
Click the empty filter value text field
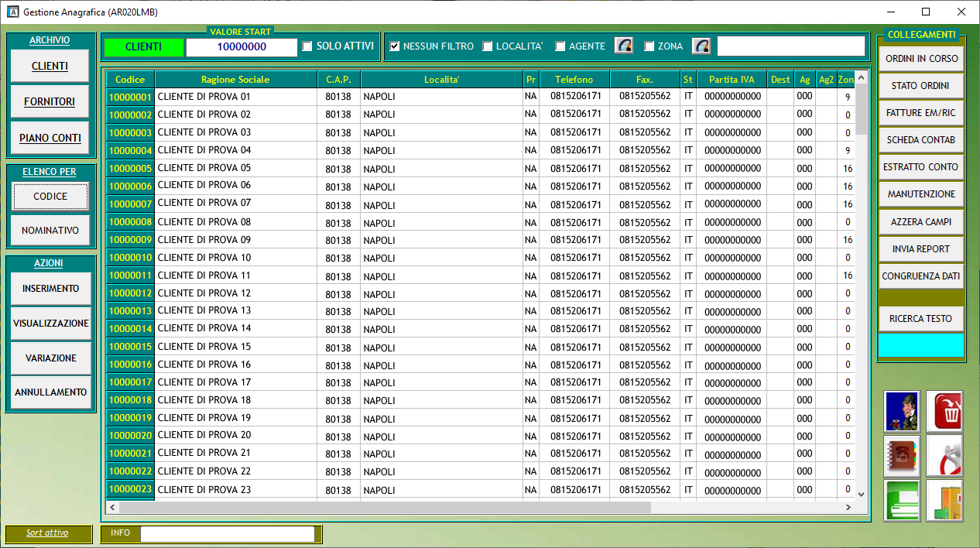791,46
